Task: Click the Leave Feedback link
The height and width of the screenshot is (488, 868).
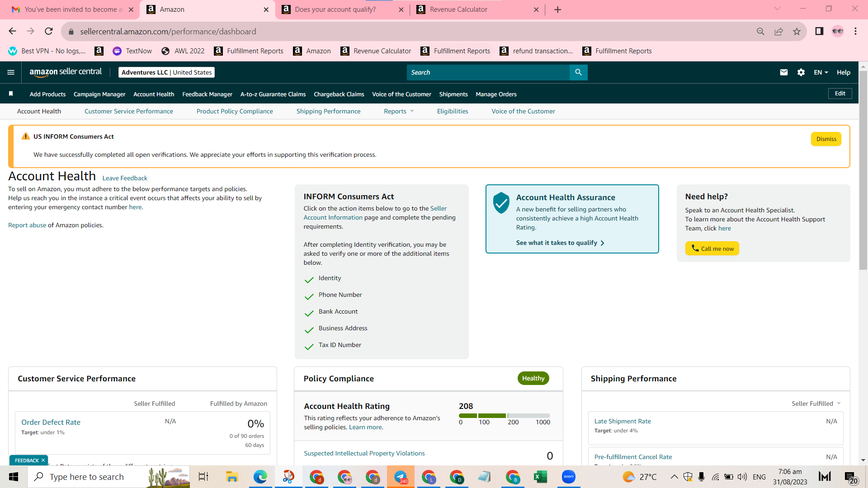Action: click(x=125, y=178)
